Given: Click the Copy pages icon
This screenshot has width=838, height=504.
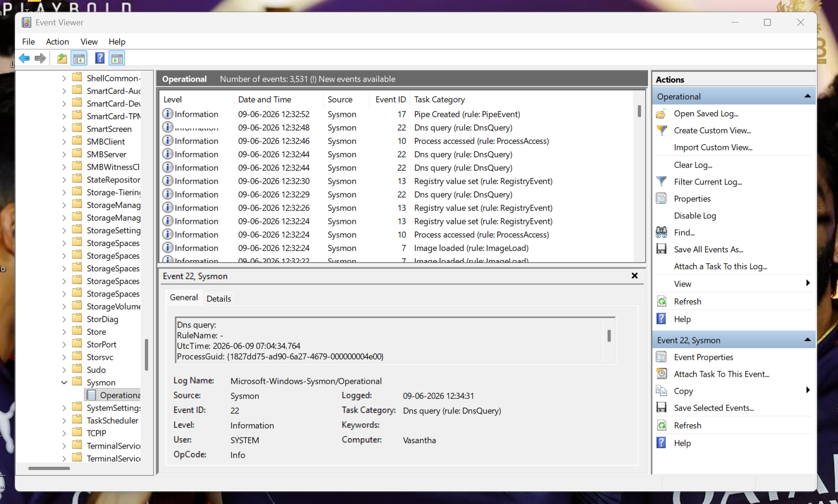Looking at the screenshot, I should point(662,391).
